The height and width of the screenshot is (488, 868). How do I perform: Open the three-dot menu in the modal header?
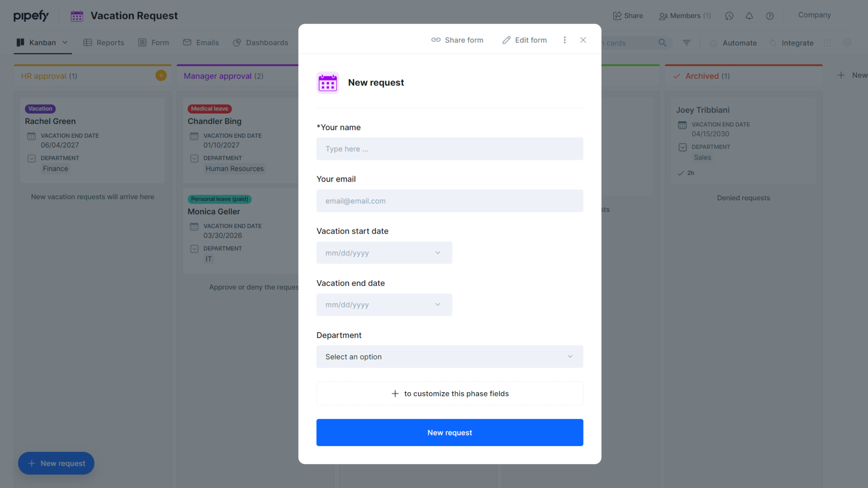pyautogui.click(x=564, y=40)
